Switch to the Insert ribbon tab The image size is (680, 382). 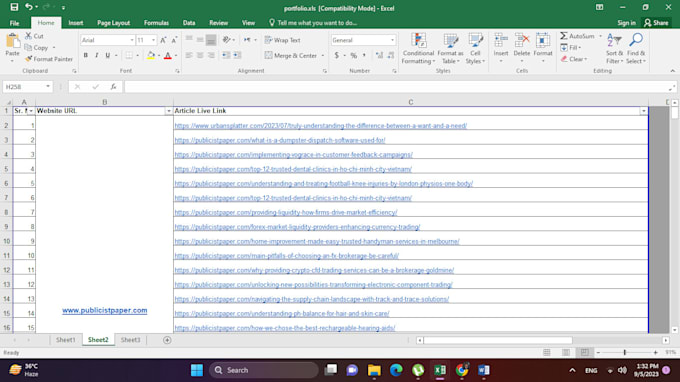point(75,23)
